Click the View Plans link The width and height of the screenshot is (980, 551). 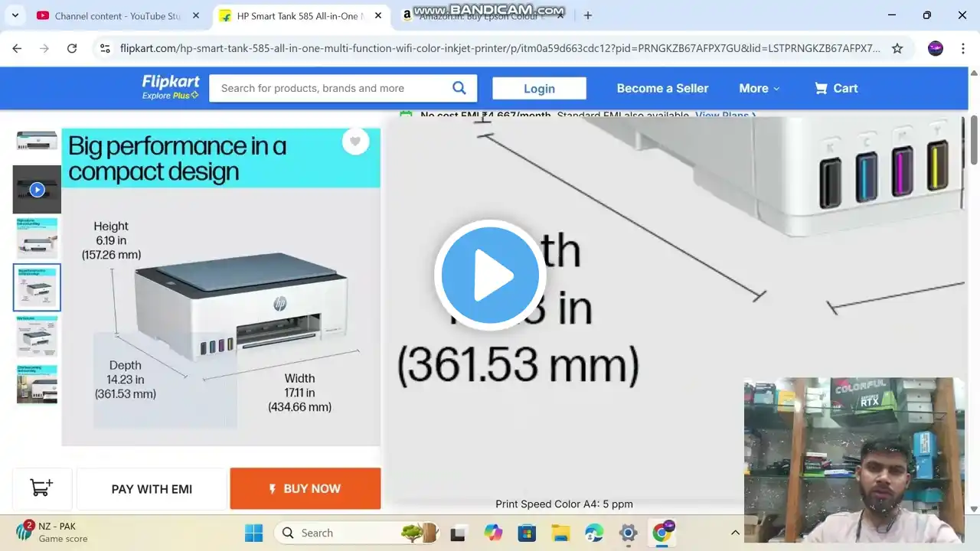click(725, 116)
